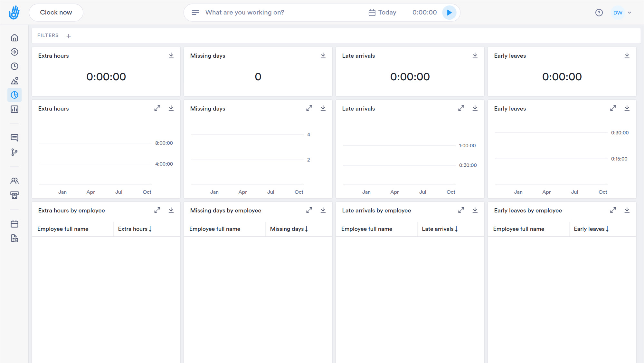
Task: Download the Late arrivals summary card
Action: [475, 55]
